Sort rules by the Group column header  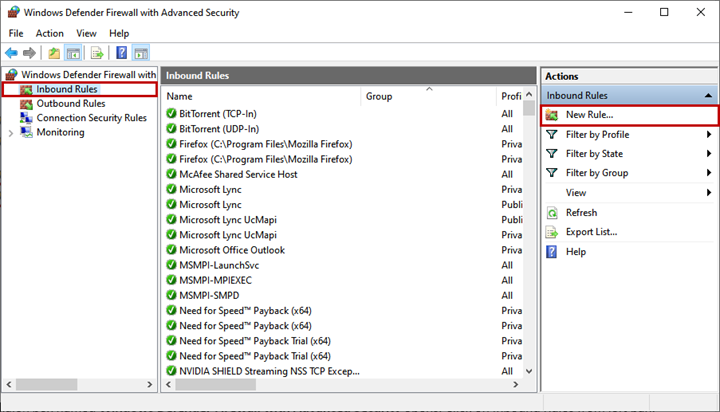tap(428, 96)
